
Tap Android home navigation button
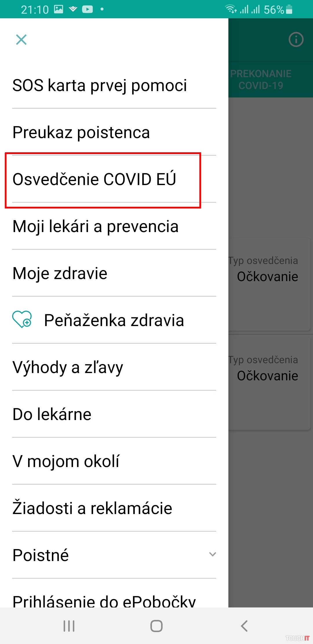point(156,626)
